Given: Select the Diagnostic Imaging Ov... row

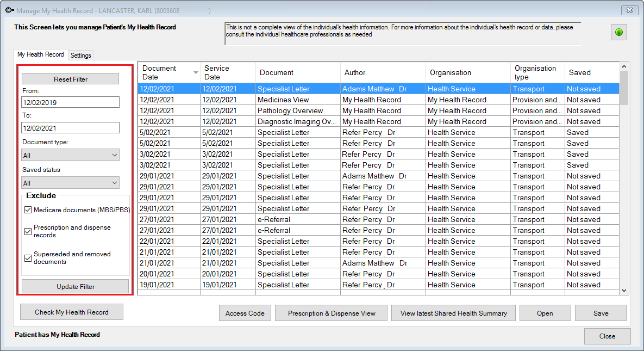Looking at the screenshot, I should coord(379,121).
